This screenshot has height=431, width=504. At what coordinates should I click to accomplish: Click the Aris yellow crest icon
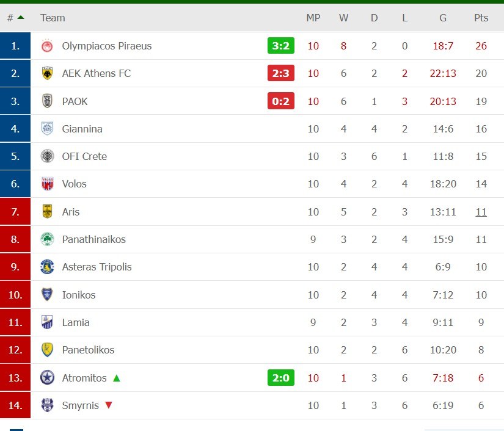[47, 212]
